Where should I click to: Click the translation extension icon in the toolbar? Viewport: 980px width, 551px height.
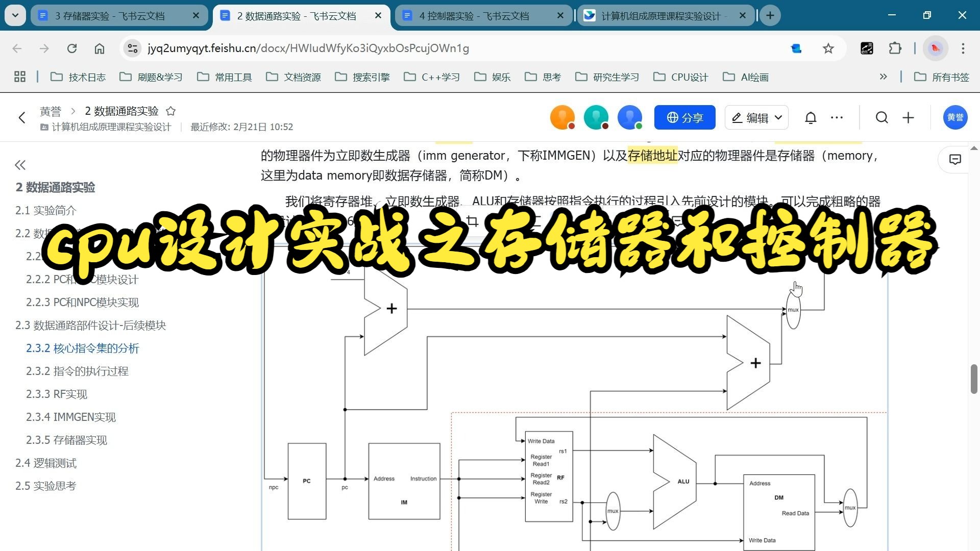[866, 48]
